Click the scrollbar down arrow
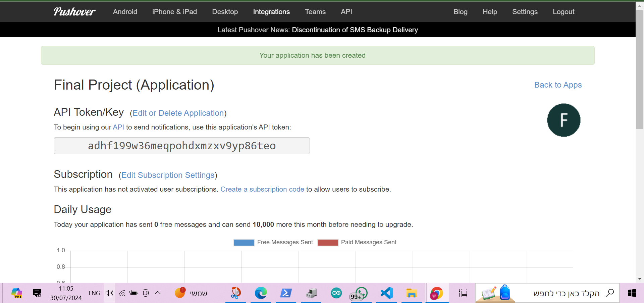Image resolution: width=644 pixels, height=303 pixels. click(x=640, y=279)
